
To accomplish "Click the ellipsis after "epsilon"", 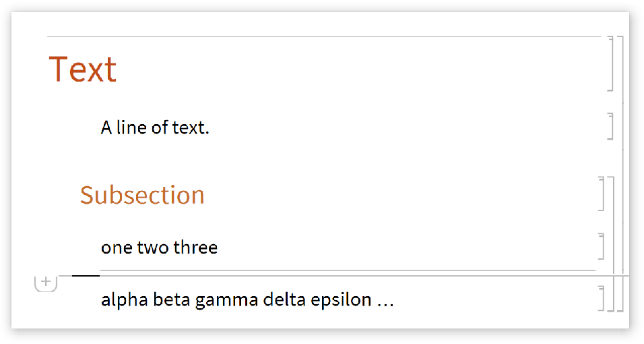I will pos(385,301).
